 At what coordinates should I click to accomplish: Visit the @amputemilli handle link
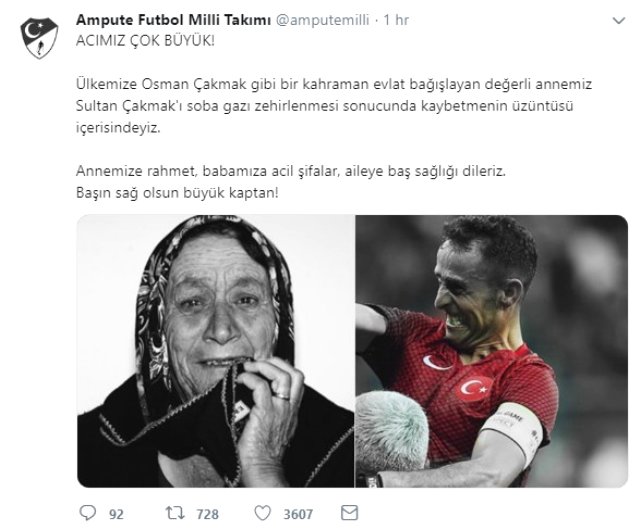323,20
